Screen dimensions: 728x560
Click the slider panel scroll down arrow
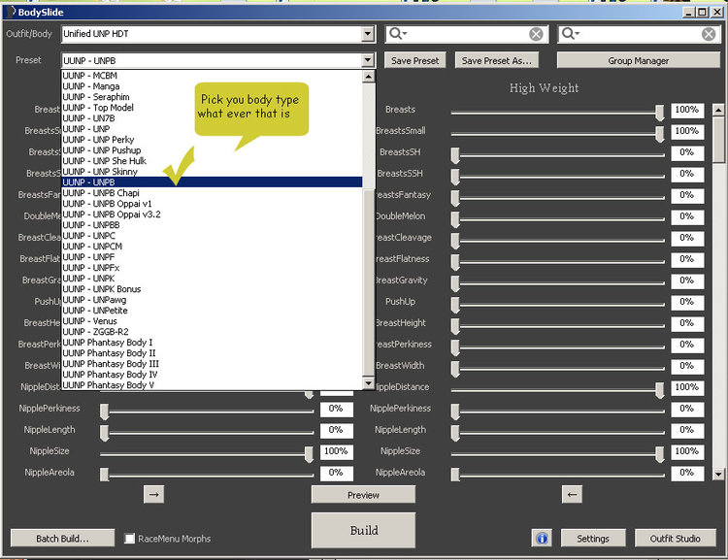pyautogui.click(x=718, y=474)
